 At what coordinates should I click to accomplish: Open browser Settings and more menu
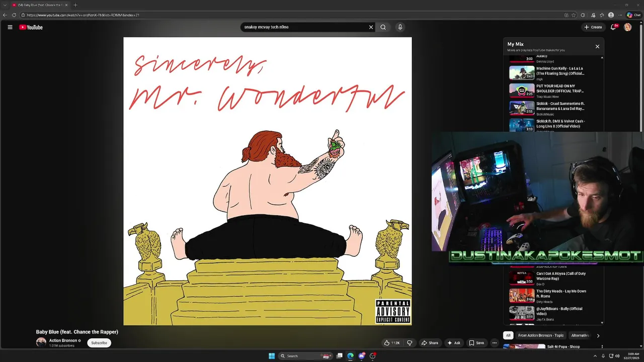(x=620, y=15)
